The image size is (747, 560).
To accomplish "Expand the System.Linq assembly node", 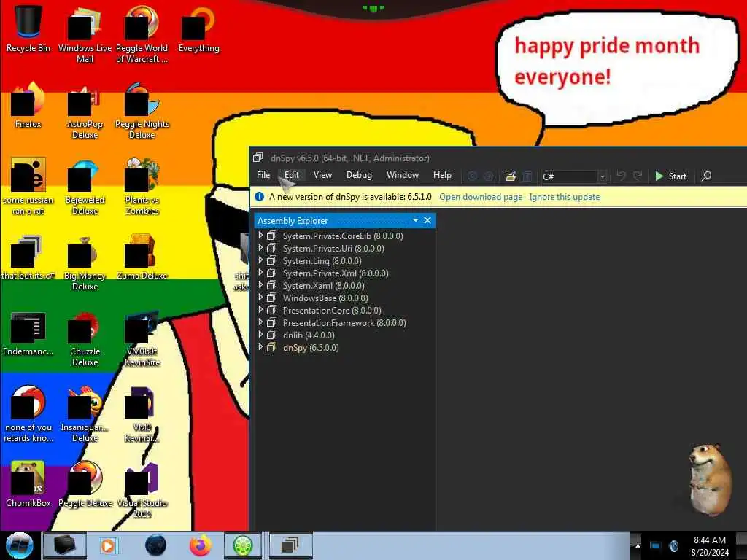I will point(260,260).
